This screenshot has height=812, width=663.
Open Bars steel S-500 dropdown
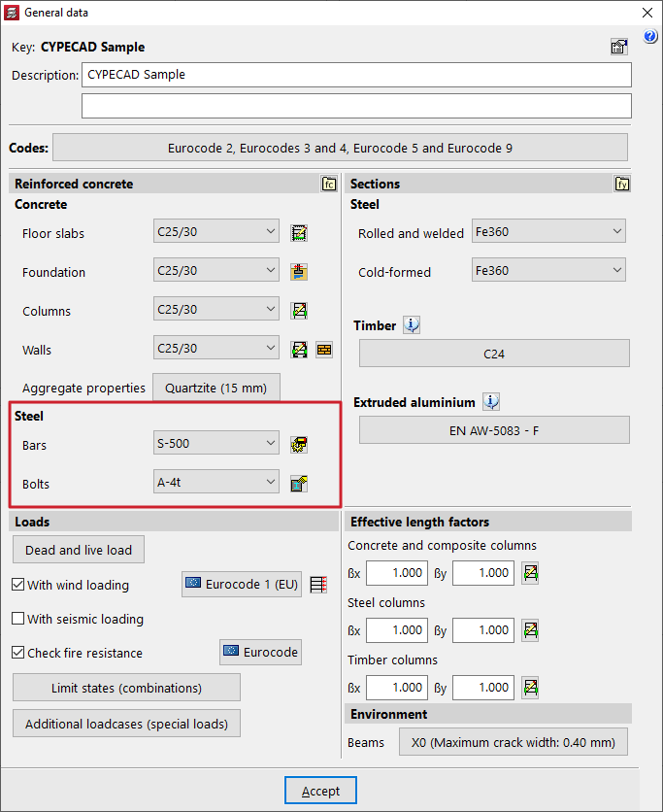[216, 443]
